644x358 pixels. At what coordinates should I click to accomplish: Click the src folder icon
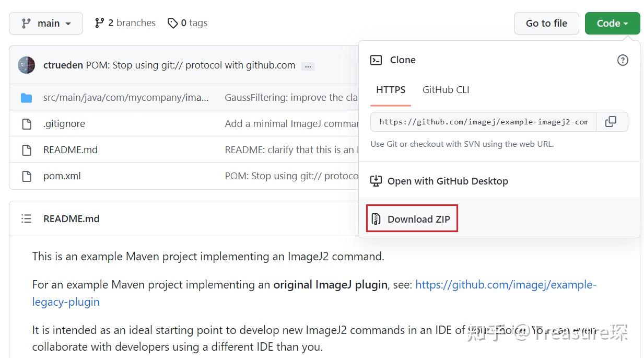pyautogui.click(x=26, y=98)
